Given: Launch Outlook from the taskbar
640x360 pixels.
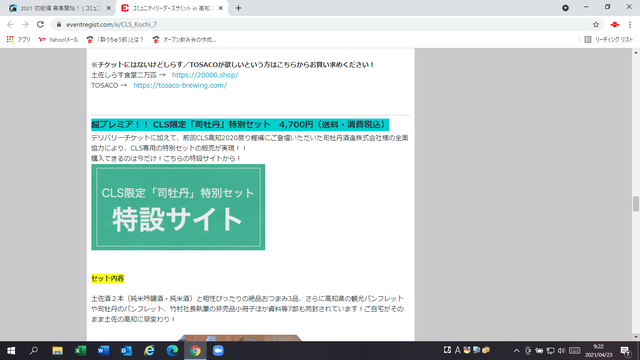Looking at the screenshot, I should pyautogui.click(x=127, y=351).
